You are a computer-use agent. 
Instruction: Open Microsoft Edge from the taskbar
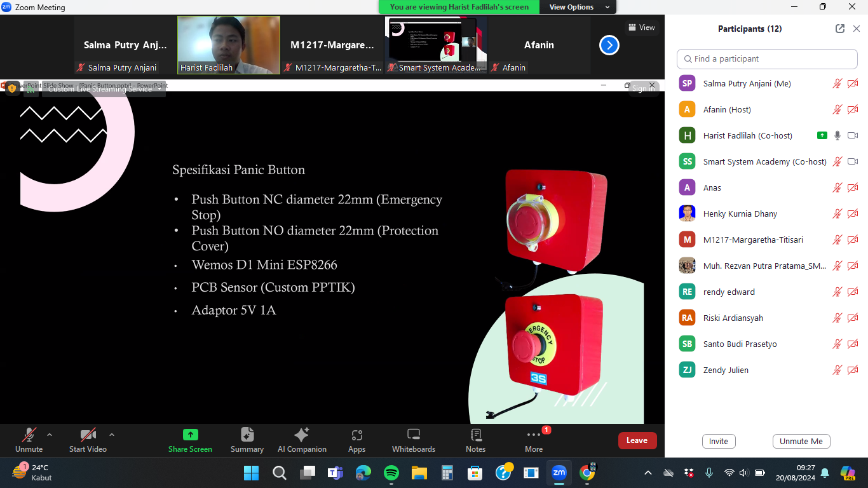point(363,473)
